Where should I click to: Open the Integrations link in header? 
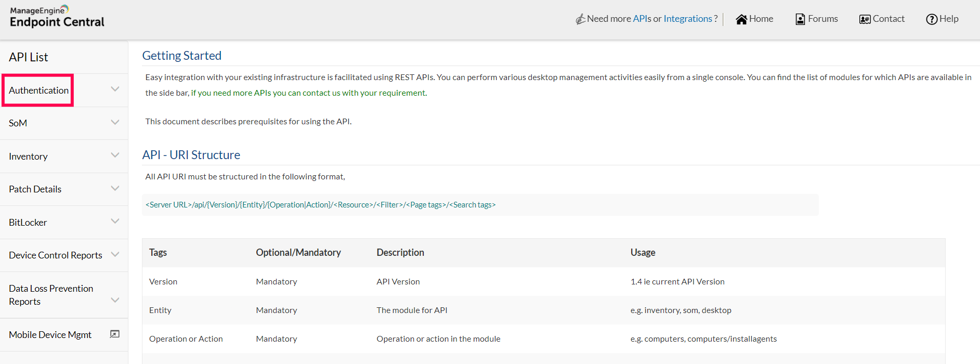click(687, 19)
